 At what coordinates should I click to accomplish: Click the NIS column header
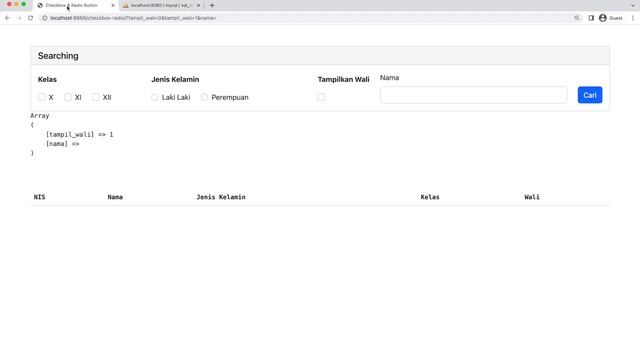(39, 197)
